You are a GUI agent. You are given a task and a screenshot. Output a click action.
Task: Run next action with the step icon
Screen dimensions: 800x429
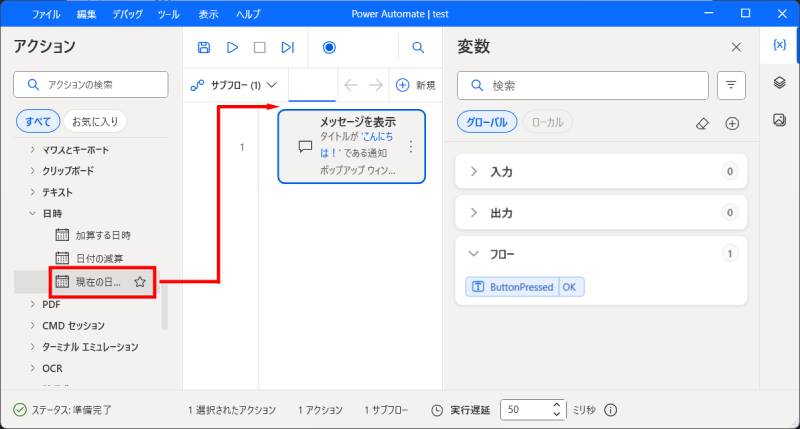click(288, 47)
